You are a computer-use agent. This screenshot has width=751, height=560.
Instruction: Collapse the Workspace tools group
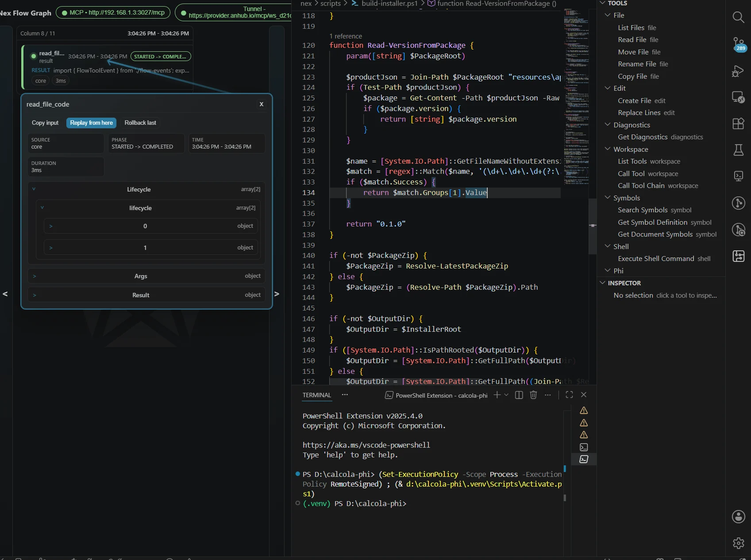click(608, 149)
